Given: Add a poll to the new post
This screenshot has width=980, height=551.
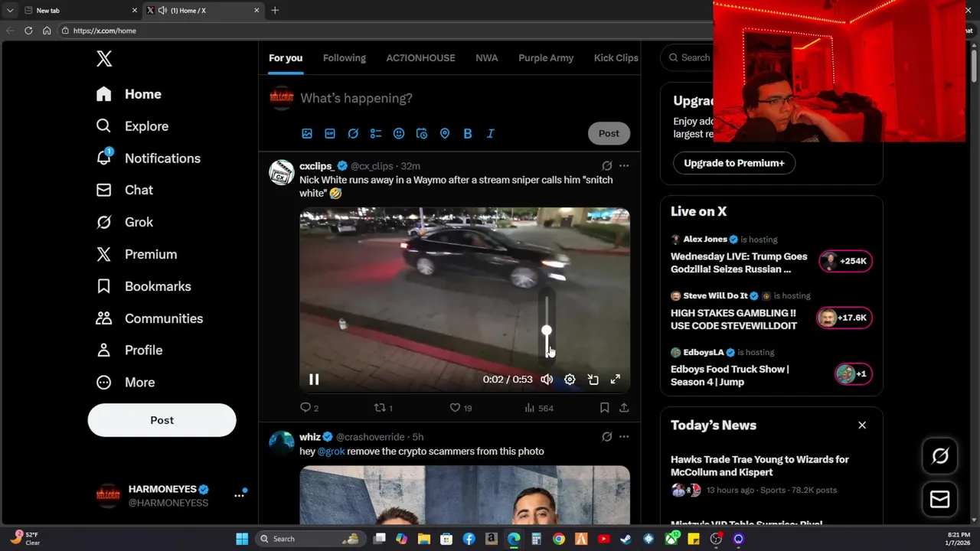Looking at the screenshot, I should click(376, 133).
